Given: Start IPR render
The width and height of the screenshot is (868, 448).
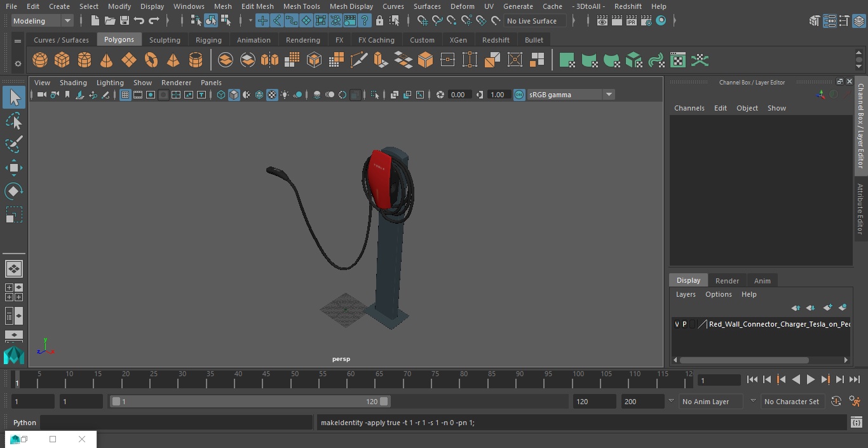Looking at the screenshot, I should tap(631, 21).
